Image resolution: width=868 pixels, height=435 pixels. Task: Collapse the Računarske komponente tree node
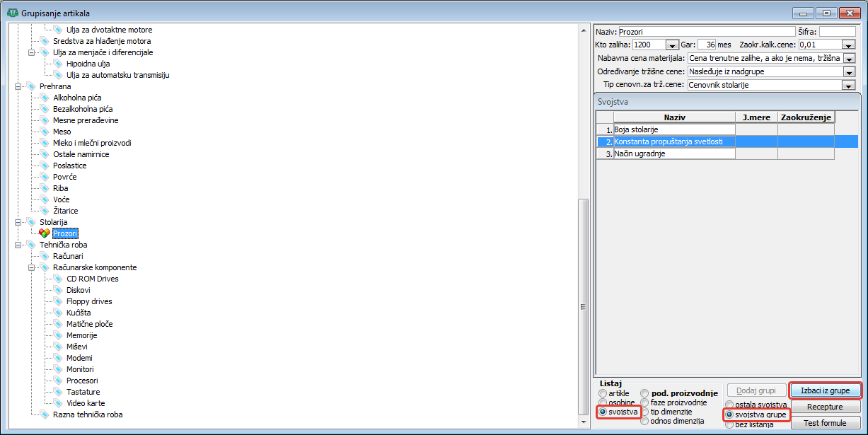tap(32, 267)
